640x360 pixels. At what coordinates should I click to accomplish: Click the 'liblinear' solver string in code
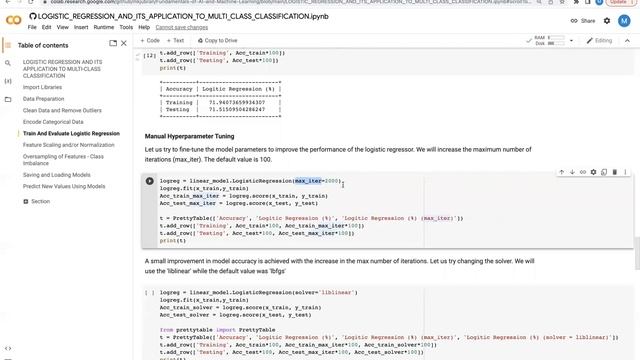336,293
